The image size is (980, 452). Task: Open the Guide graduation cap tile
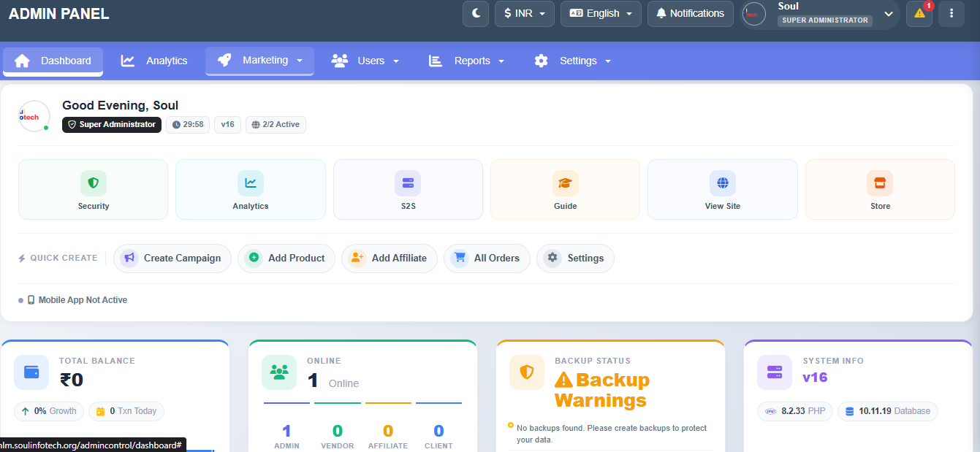point(565,189)
